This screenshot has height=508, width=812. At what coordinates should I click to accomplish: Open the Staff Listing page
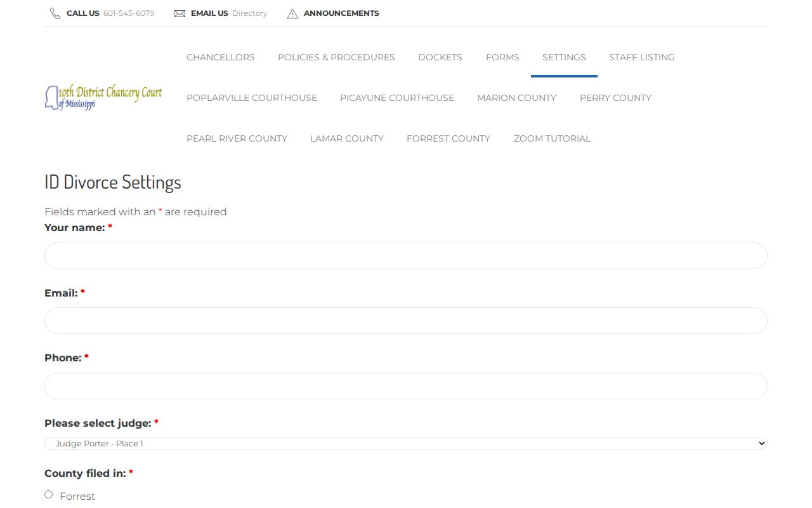pyautogui.click(x=642, y=57)
